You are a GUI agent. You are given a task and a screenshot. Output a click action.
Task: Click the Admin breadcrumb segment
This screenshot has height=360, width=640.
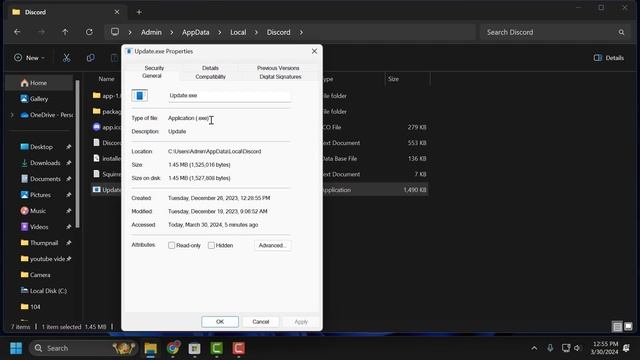click(151, 32)
